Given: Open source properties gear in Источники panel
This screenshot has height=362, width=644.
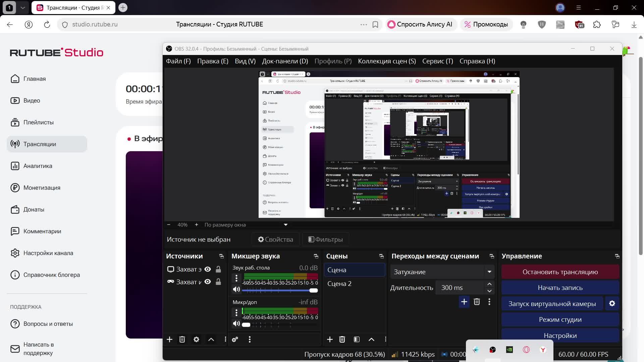Looking at the screenshot, I should tap(196, 340).
